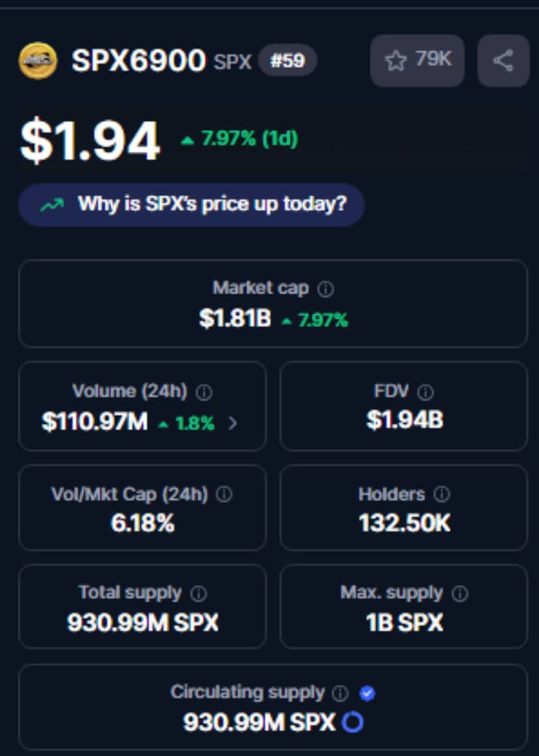Click the circulating supply progress ring
Viewport: 539px width, 756px height.
pos(353,723)
